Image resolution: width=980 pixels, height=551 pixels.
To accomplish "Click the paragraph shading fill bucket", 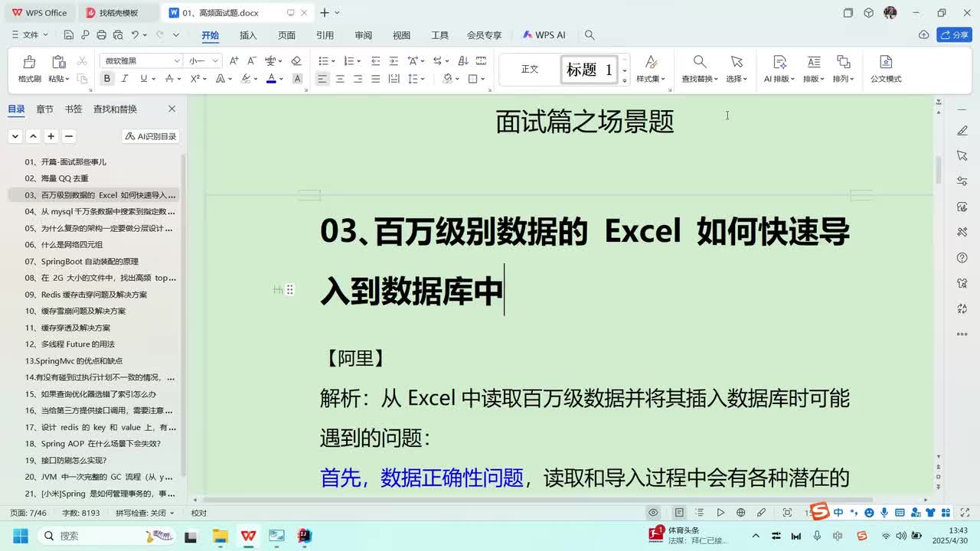I will pyautogui.click(x=448, y=79).
